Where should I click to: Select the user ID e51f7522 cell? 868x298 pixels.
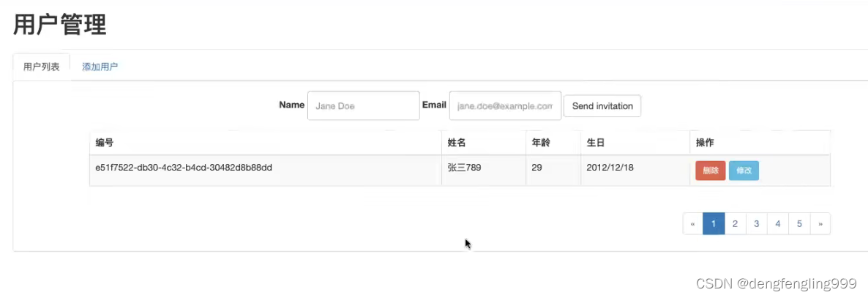click(x=184, y=168)
